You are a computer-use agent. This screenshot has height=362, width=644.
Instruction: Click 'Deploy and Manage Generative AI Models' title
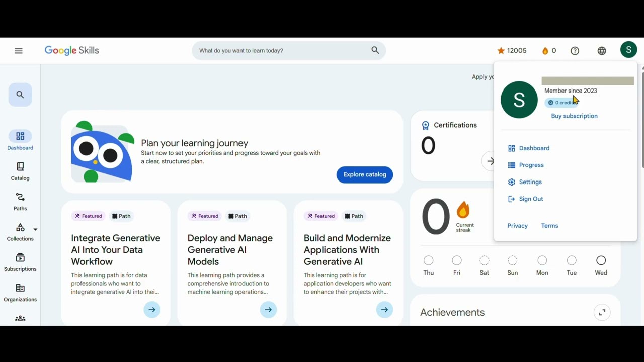tap(230, 250)
